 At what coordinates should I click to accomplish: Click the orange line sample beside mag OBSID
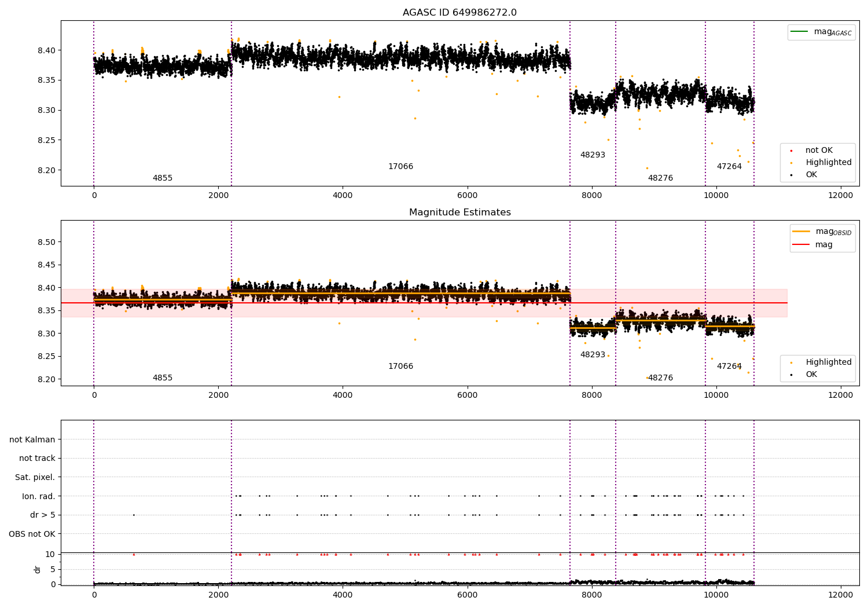click(801, 232)
